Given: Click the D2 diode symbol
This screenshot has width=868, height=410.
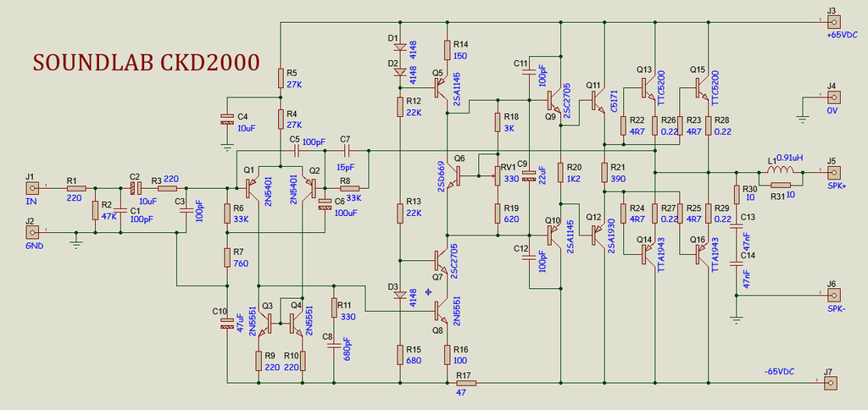Looking at the screenshot, I should (x=400, y=71).
